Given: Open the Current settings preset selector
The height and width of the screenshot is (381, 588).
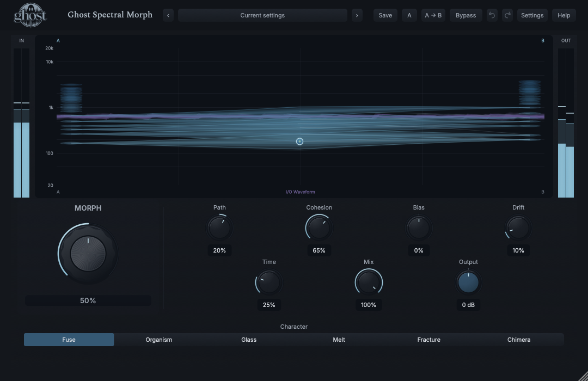Looking at the screenshot, I should pos(262,15).
